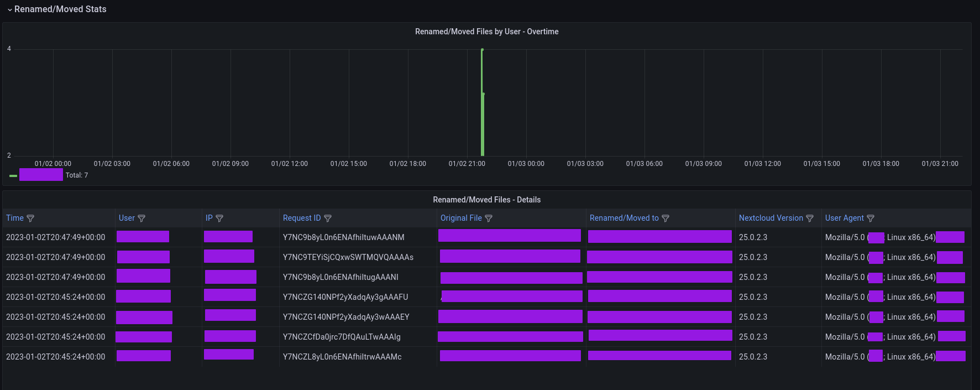Open the Request ID filter icon
This screenshot has height=390, width=980.
pos(328,219)
